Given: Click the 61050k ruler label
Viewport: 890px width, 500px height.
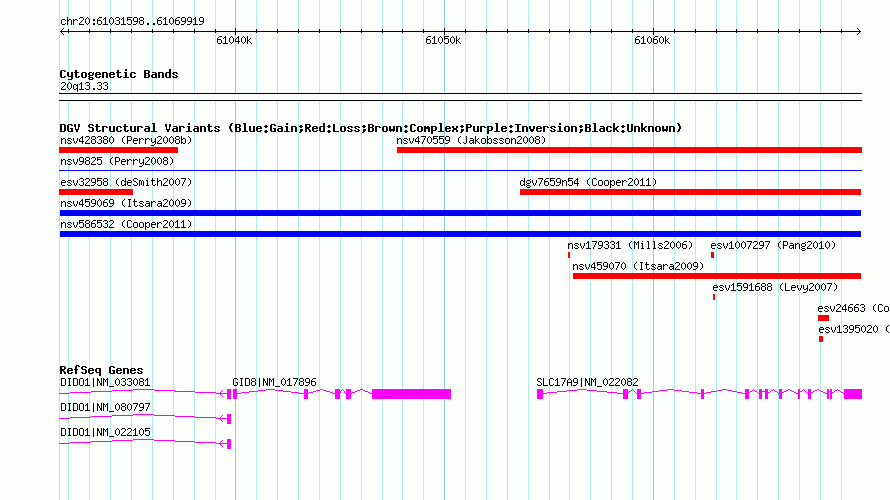Looking at the screenshot, I should (x=443, y=40).
